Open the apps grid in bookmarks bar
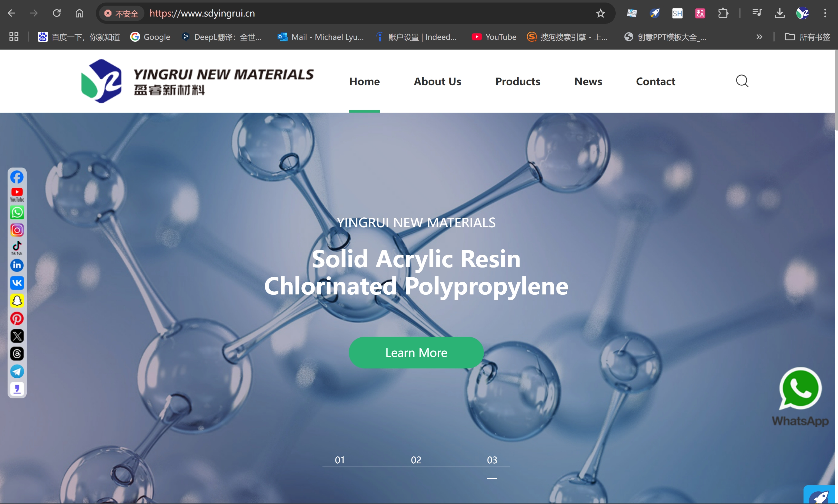 click(14, 37)
